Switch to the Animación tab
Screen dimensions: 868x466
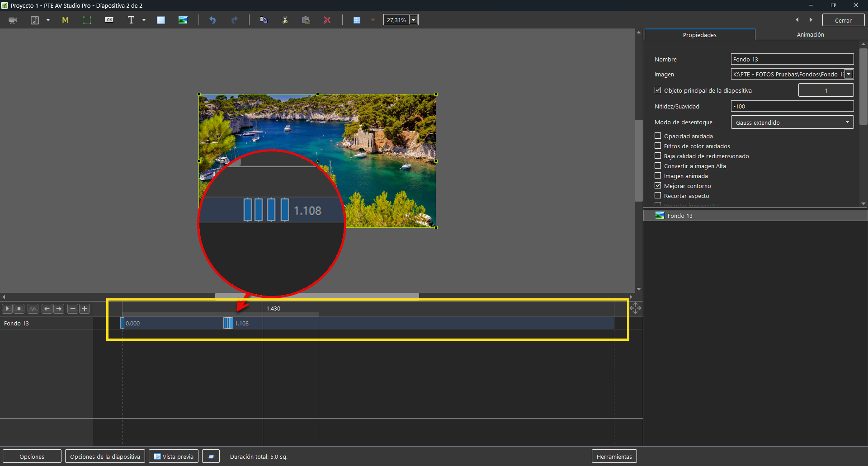tap(810, 34)
